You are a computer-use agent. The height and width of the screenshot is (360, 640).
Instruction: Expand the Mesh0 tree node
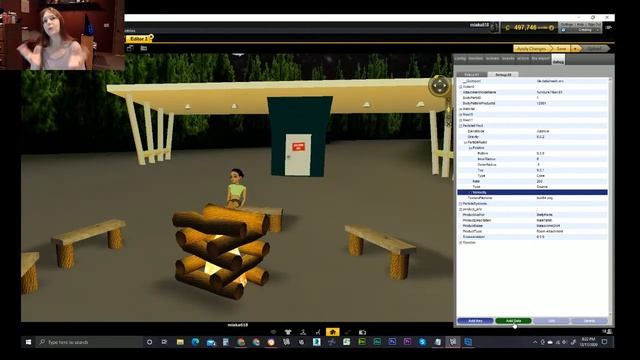point(460,114)
